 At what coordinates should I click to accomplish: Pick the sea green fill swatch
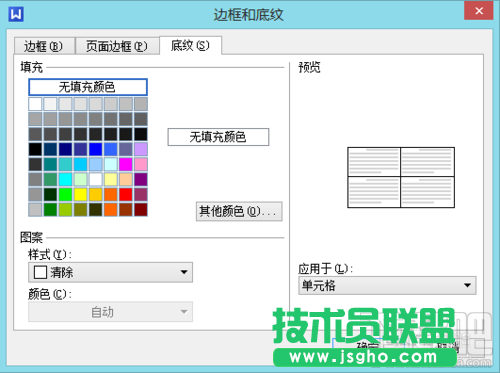pos(50,179)
